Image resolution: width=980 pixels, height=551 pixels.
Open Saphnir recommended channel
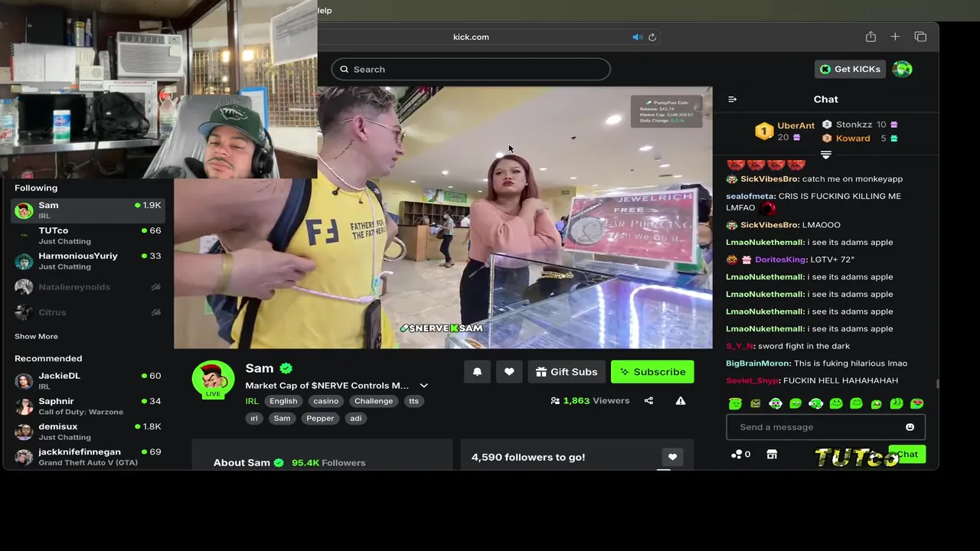88,406
